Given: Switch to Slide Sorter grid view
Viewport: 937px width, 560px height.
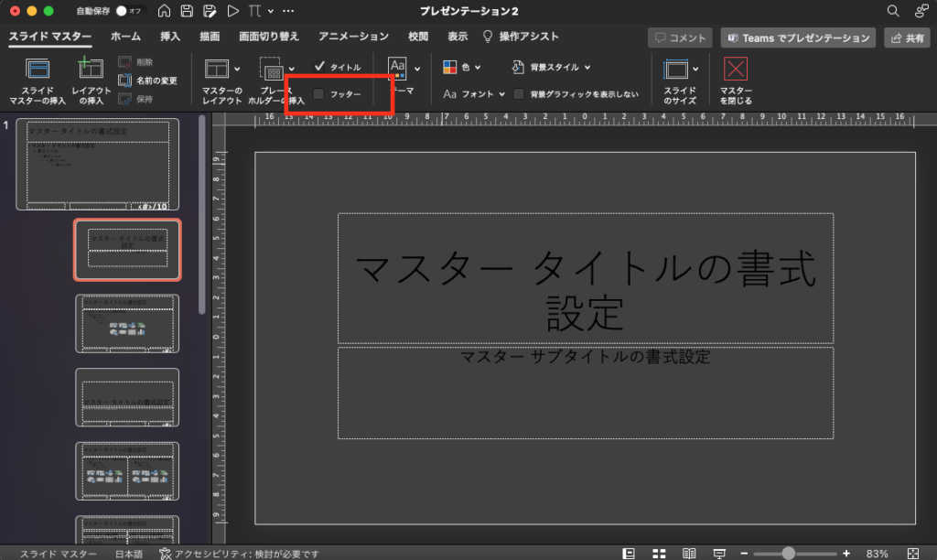Looking at the screenshot, I should pyautogui.click(x=659, y=554).
